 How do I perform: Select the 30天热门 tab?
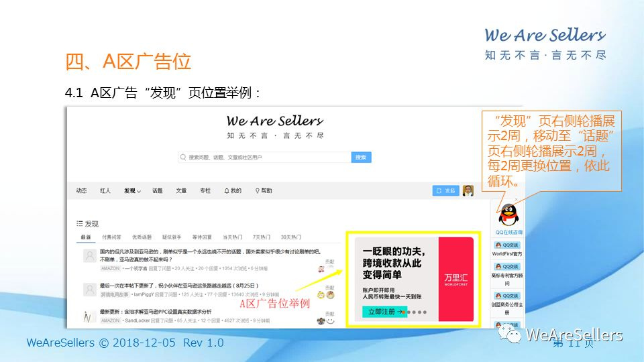(x=290, y=237)
